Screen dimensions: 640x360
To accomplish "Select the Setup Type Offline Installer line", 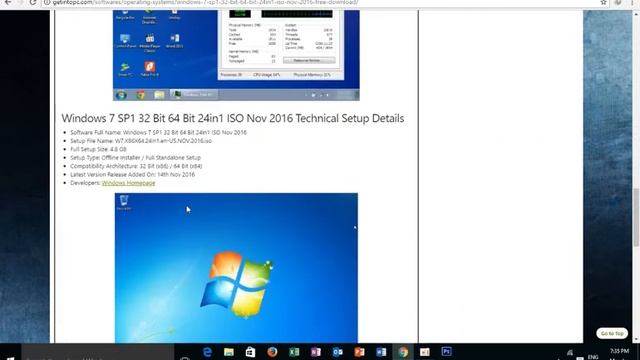I will [x=136, y=158].
